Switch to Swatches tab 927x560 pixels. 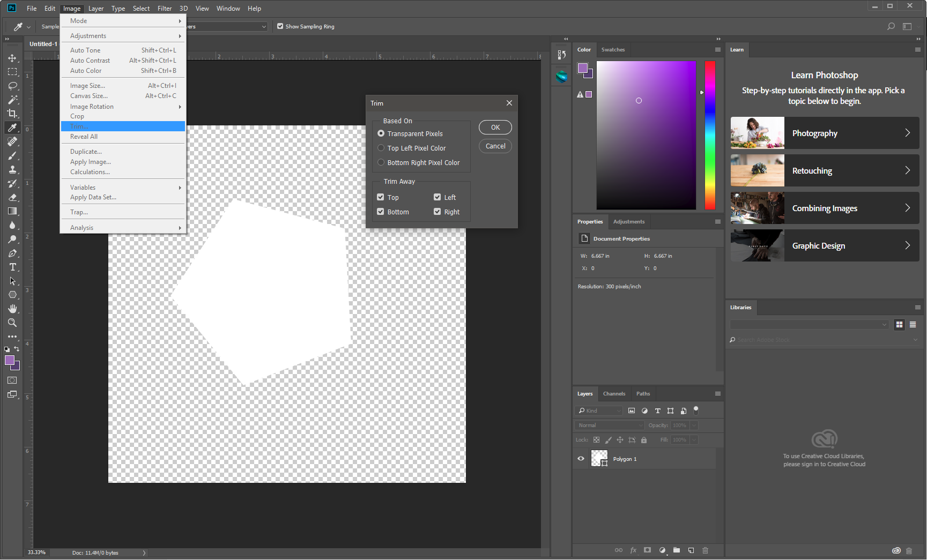pyautogui.click(x=613, y=50)
